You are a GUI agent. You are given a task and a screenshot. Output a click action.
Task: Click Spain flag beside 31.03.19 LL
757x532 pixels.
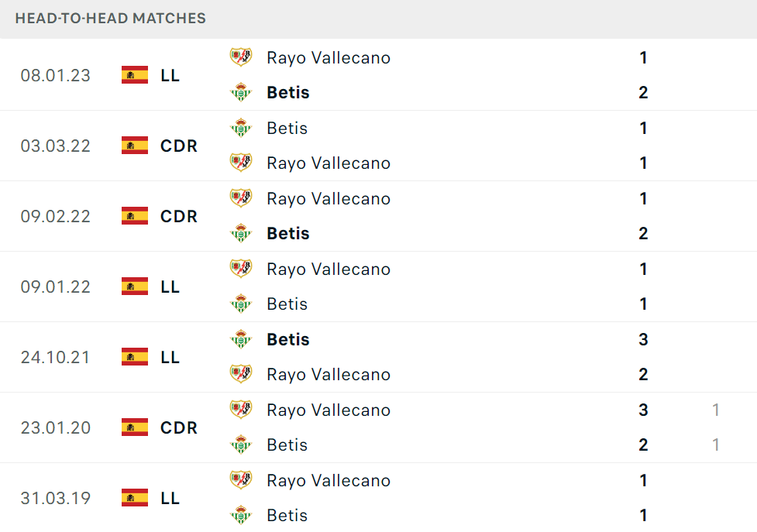point(135,498)
